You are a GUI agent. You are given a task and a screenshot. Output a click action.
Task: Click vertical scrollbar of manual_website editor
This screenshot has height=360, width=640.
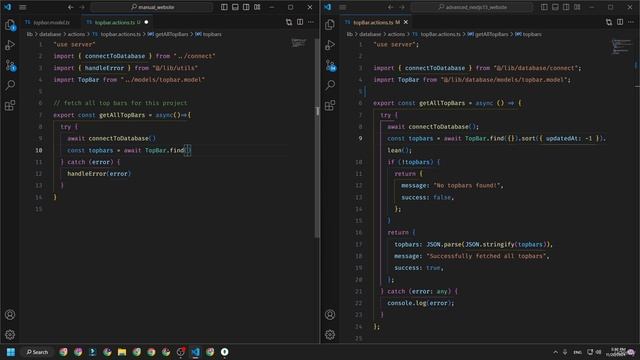click(317, 139)
